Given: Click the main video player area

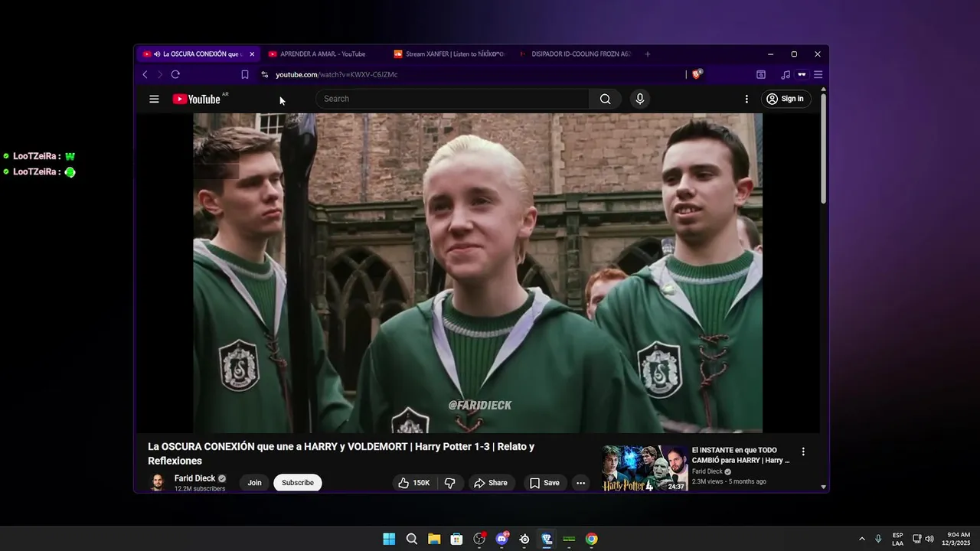Looking at the screenshot, I should 478,273.
